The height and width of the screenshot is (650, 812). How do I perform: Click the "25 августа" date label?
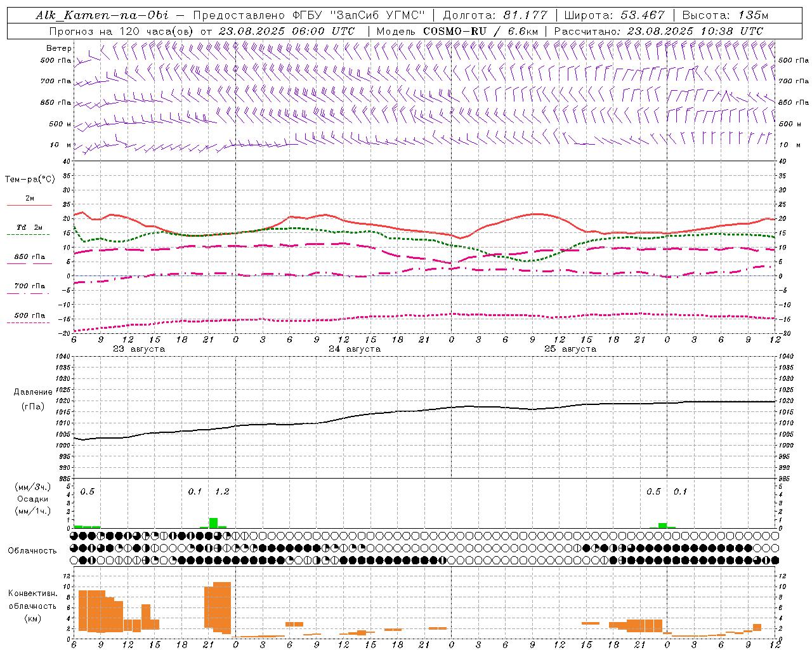[570, 349]
